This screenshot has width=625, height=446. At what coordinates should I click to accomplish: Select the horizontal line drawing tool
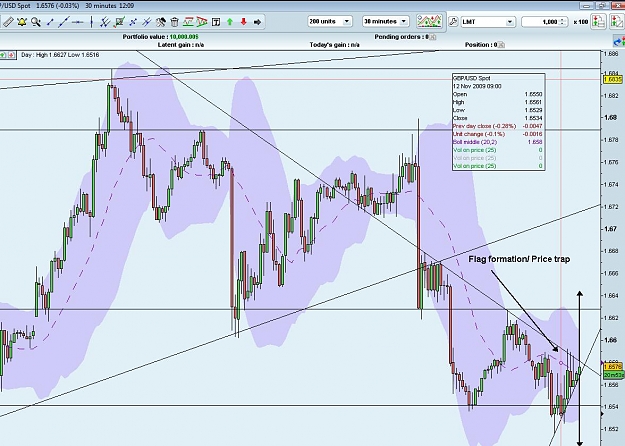[78, 22]
